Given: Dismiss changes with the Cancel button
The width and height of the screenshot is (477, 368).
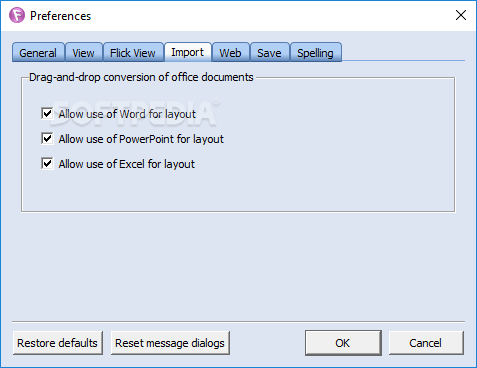Looking at the screenshot, I should point(426,343).
